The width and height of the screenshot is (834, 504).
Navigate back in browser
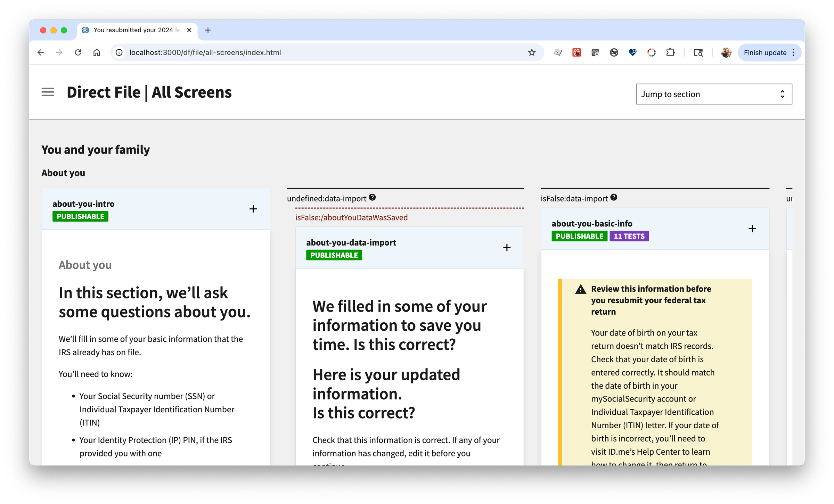pos(41,52)
